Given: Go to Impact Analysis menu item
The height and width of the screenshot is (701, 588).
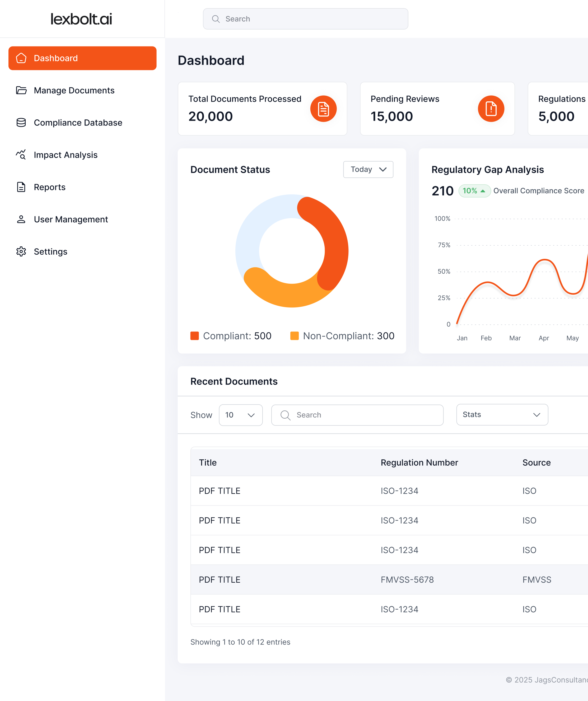Looking at the screenshot, I should click(x=66, y=155).
